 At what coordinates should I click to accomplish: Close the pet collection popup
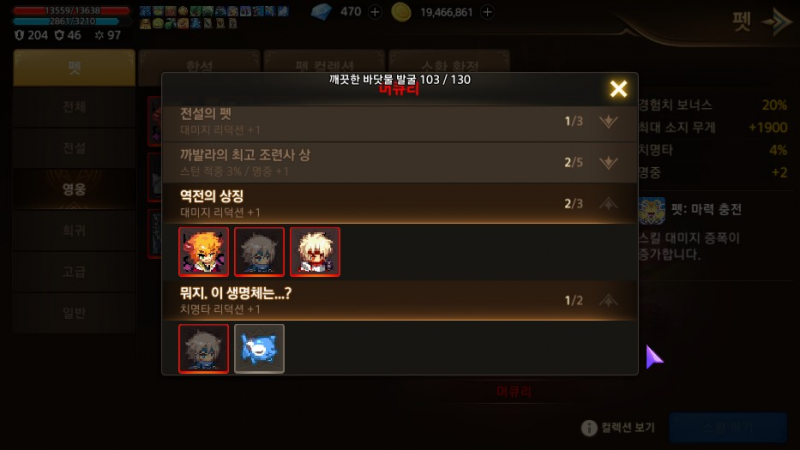click(x=618, y=89)
